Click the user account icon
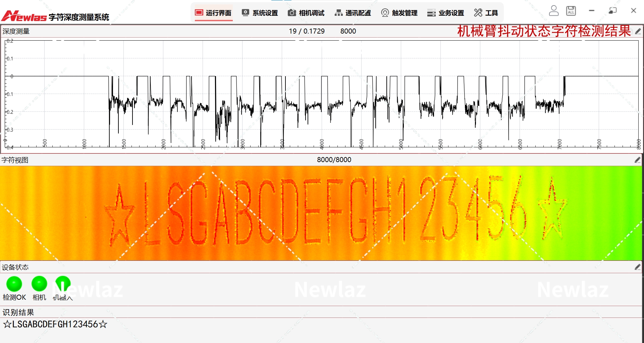 (553, 11)
